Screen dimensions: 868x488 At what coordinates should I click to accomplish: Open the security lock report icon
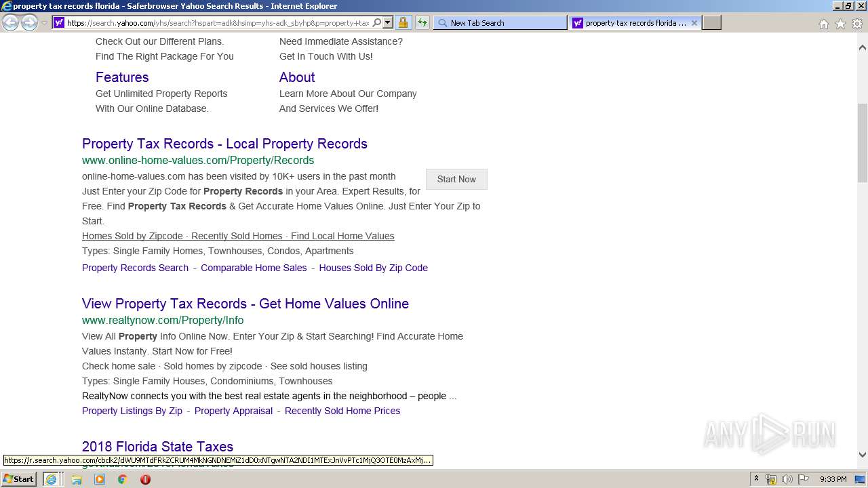[x=403, y=23]
